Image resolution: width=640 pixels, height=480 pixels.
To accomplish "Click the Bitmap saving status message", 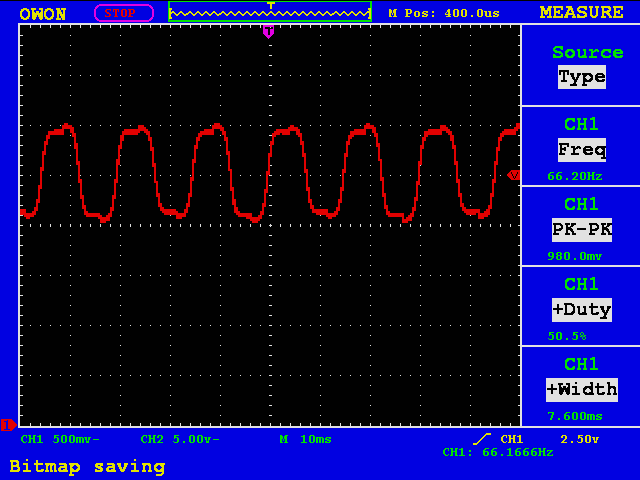I will click(x=87, y=467).
